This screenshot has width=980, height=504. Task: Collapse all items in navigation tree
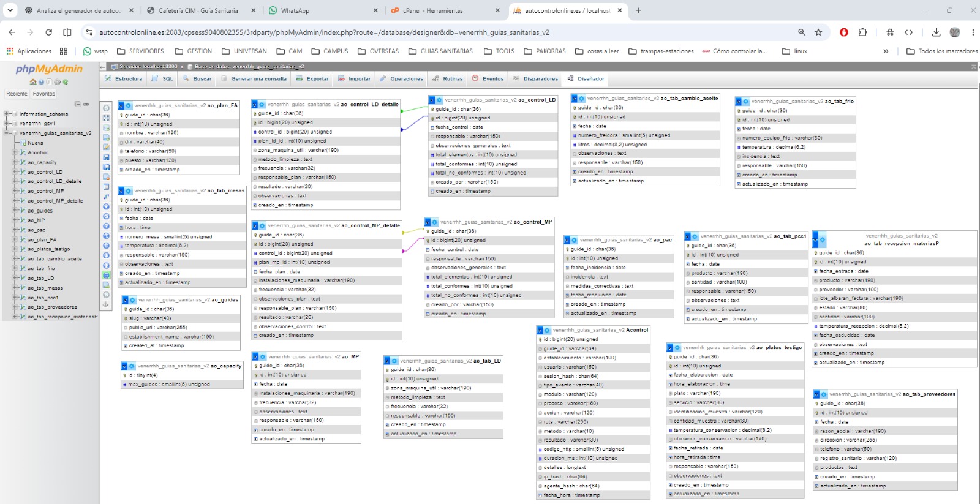pyautogui.click(x=78, y=104)
